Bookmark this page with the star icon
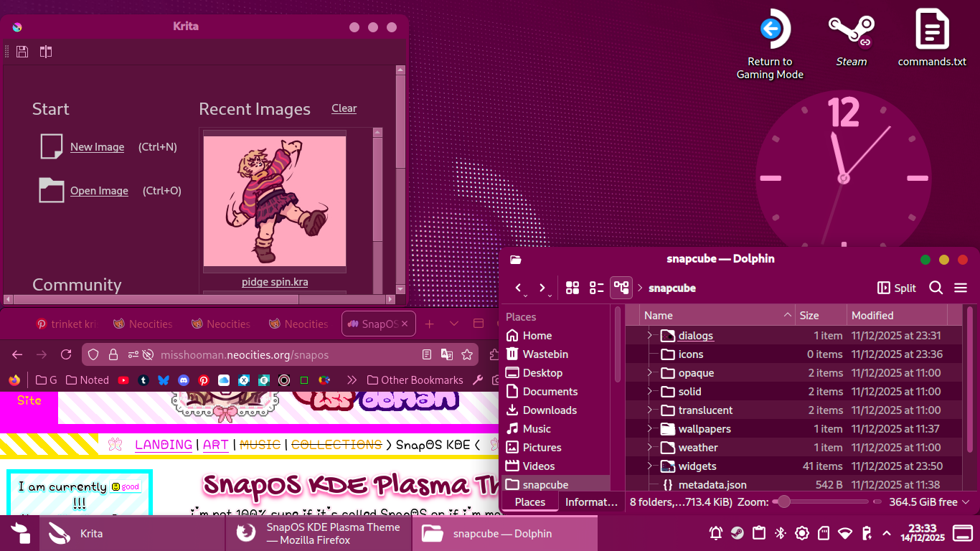The width and height of the screenshot is (980, 551). [467, 354]
